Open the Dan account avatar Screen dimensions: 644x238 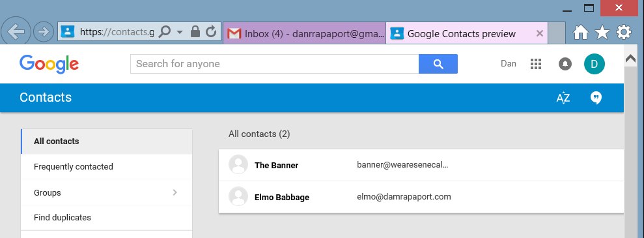click(x=595, y=64)
